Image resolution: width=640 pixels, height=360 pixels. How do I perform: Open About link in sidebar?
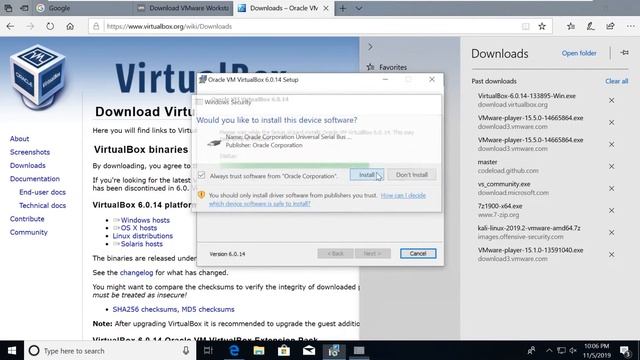click(19, 139)
